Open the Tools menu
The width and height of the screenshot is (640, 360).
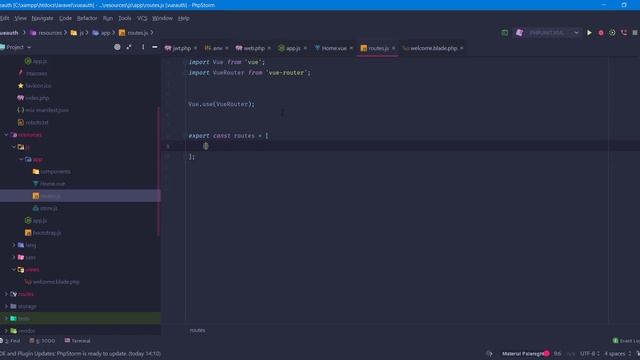125,18
